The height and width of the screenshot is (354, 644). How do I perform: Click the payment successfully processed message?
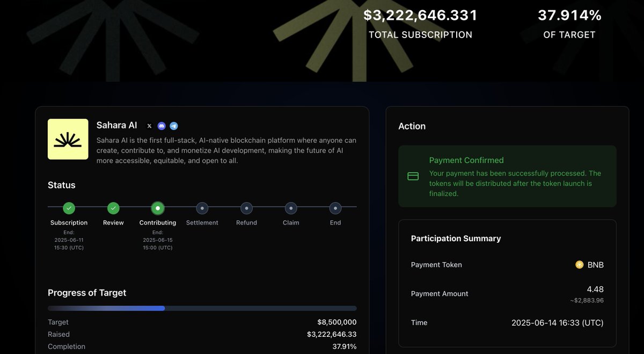click(515, 184)
